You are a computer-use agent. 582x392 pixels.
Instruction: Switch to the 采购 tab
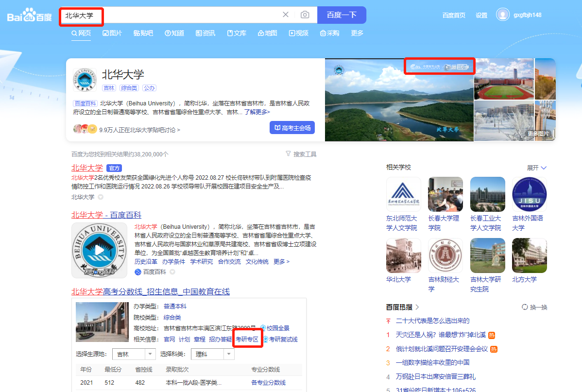[329, 33]
